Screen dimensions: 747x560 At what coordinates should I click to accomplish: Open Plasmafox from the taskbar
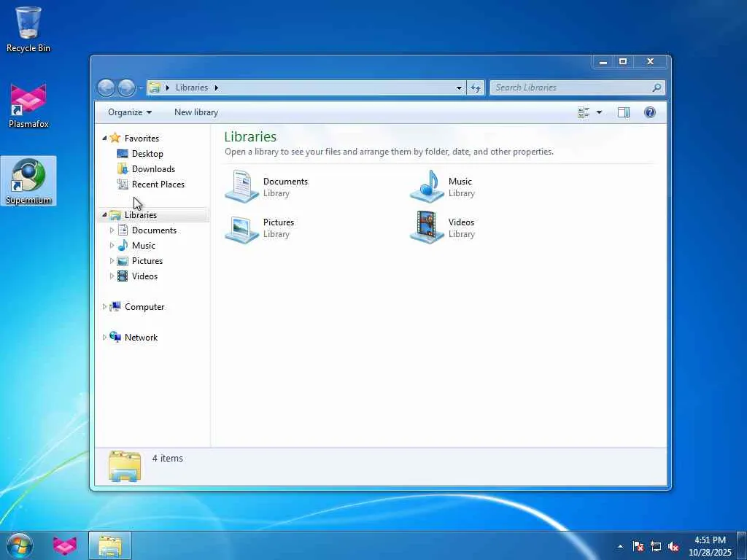tap(65, 545)
